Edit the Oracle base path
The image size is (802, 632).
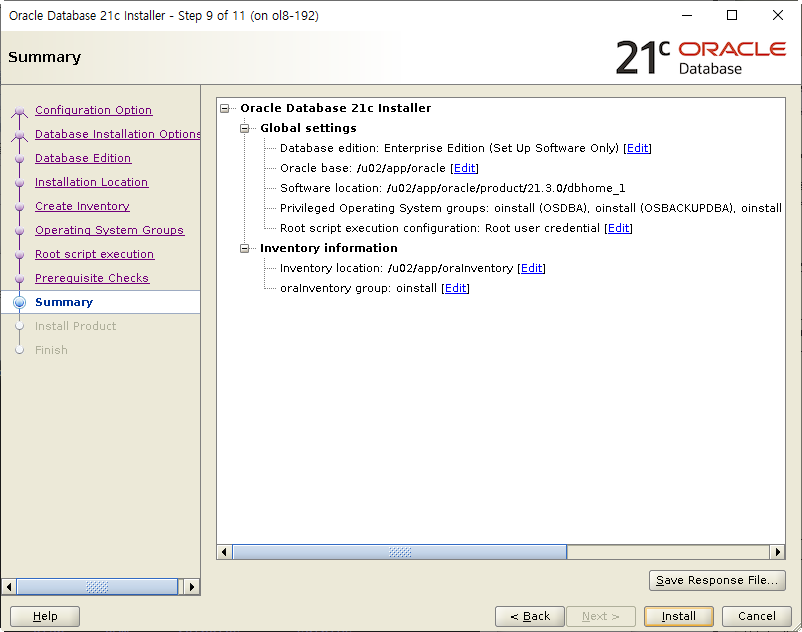pos(464,168)
